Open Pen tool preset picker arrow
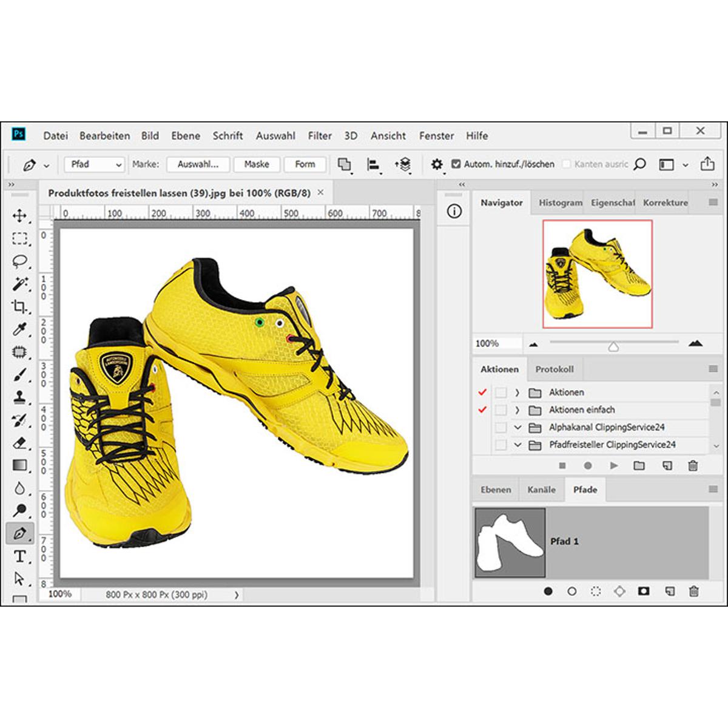Image resolution: width=728 pixels, height=728 pixels. tap(47, 165)
